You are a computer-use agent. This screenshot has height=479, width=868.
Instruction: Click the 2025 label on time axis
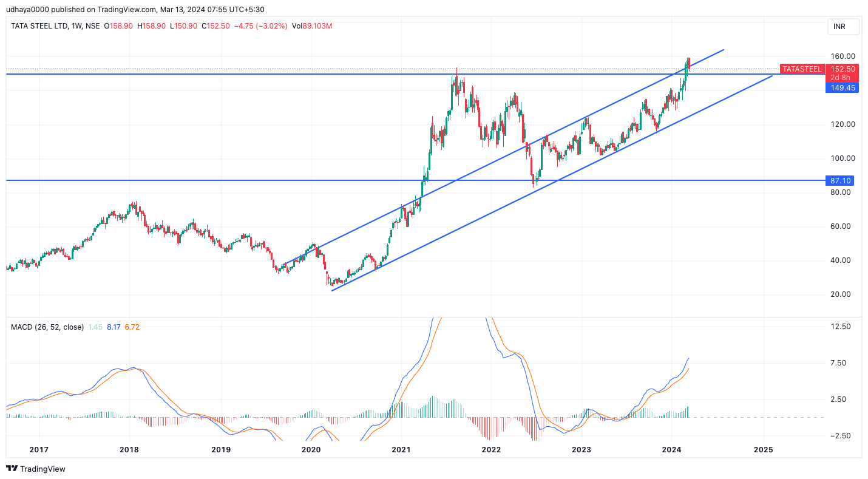coord(763,450)
